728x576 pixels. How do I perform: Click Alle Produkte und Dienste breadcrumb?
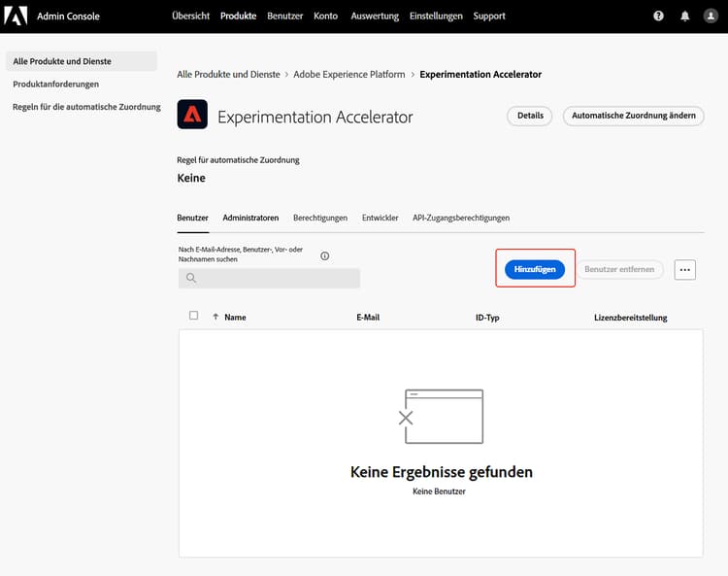228,75
